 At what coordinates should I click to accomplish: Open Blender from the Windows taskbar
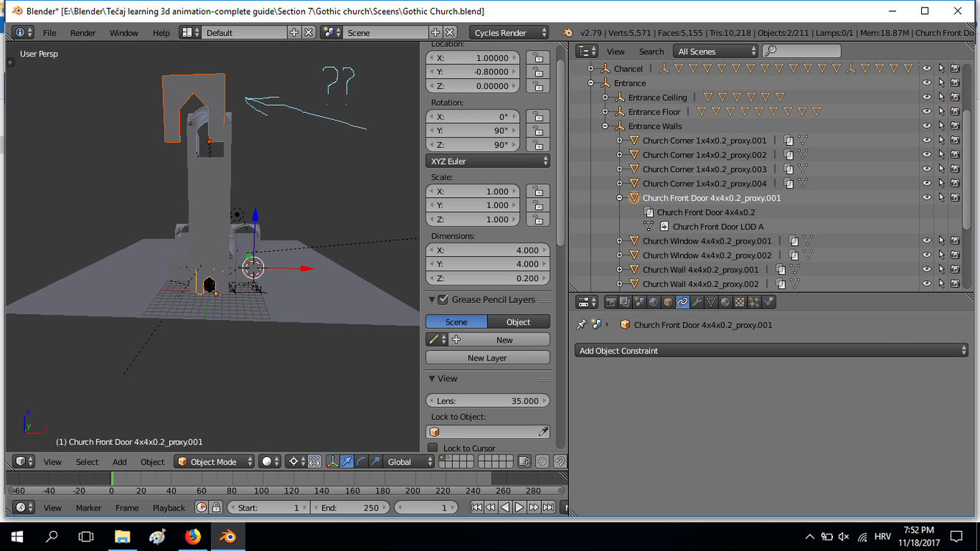tap(228, 536)
